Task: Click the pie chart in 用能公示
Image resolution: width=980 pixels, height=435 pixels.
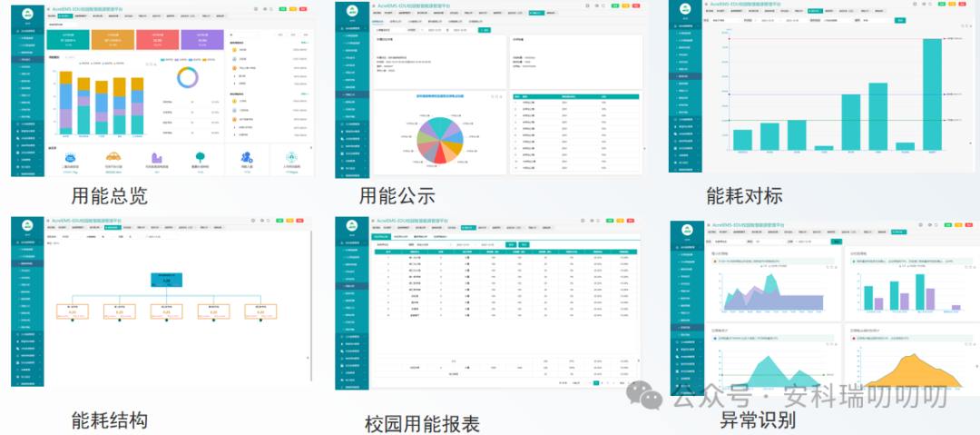Action: point(440,140)
